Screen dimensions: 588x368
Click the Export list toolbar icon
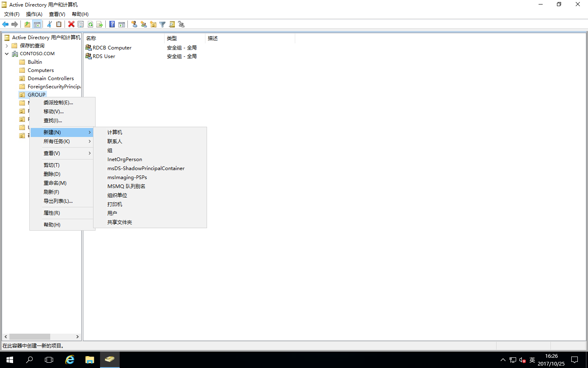tap(100, 25)
